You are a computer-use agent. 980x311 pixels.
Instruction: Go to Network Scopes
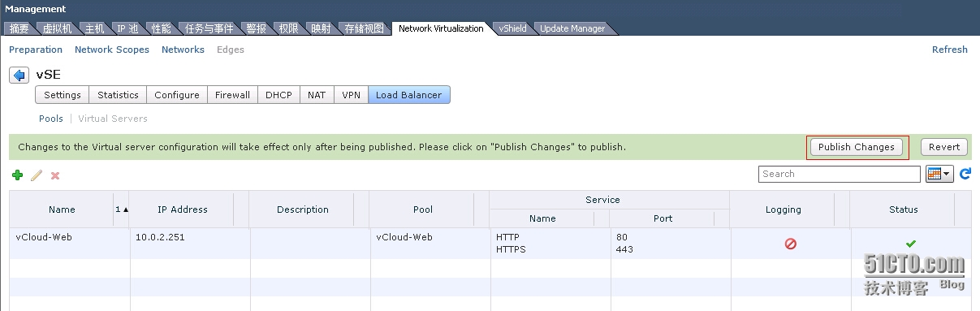click(x=112, y=50)
